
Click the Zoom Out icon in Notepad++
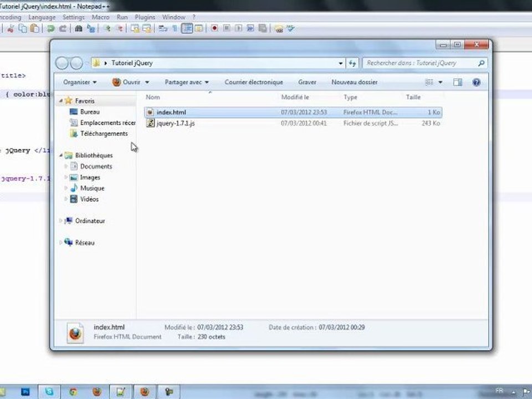[119, 28]
